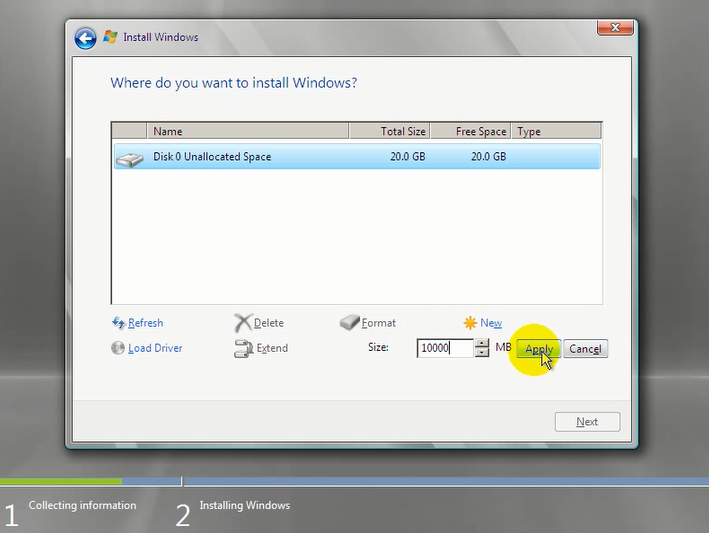Click the Windows flag logo icon
Image resolution: width=709 pixels, height=533 pixels.
click(x=110, y=37)
